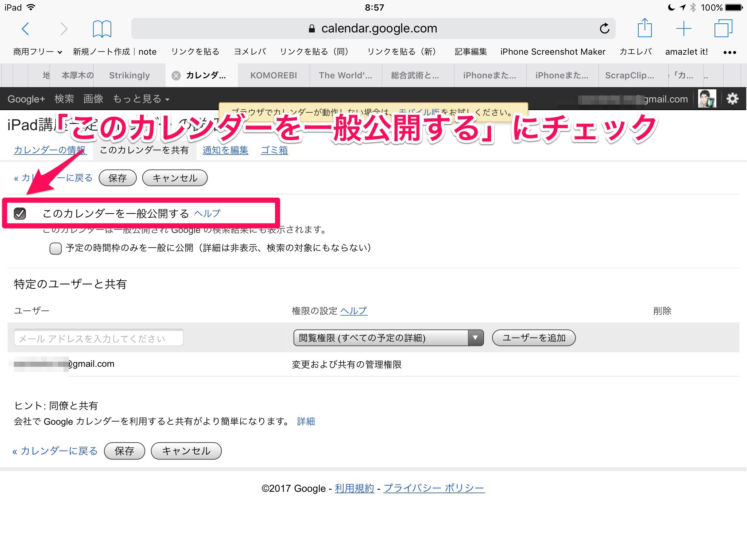Open Google settings gear icon
Viewport: 747px width, 560px height.
coord(732,99)
